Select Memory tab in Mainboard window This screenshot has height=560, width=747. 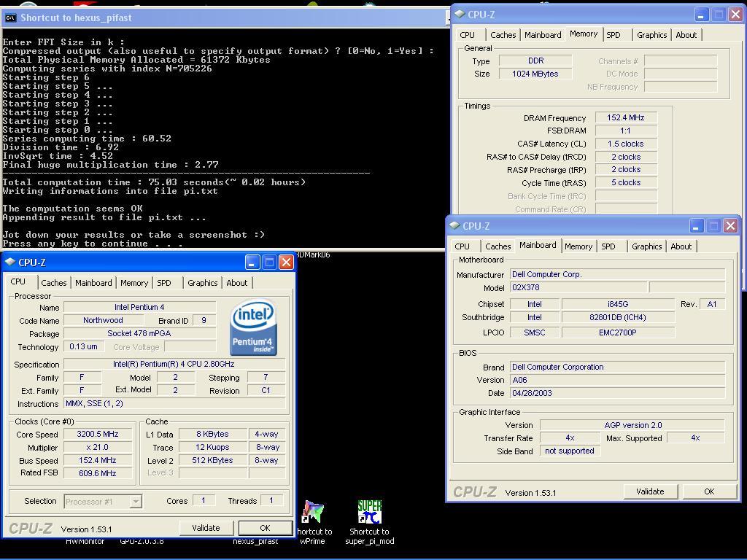tap(578, 246)
